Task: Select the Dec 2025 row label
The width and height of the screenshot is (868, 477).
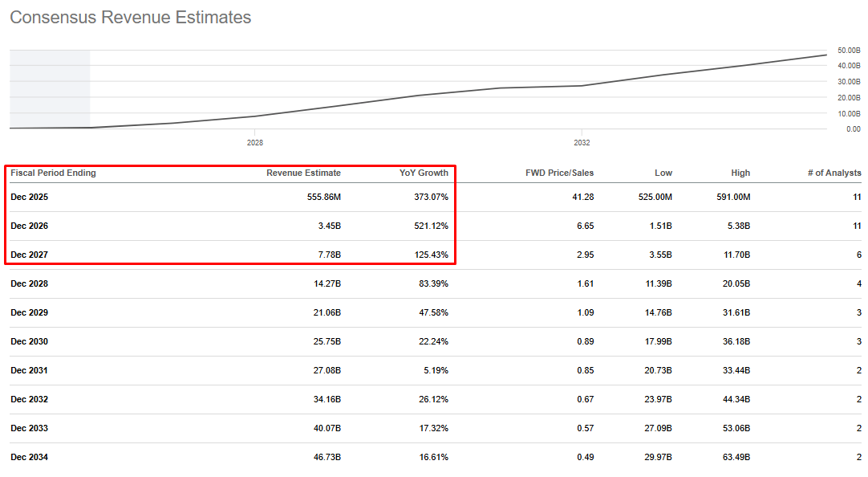Action: [x=29, y=197]
